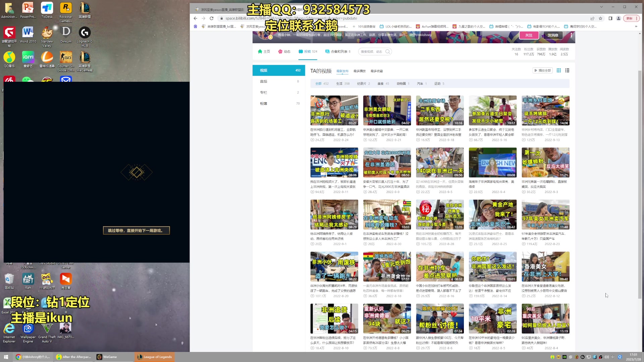644x362 pixels.
Task: Click 发消息 message button
Action: coord(553,35)
